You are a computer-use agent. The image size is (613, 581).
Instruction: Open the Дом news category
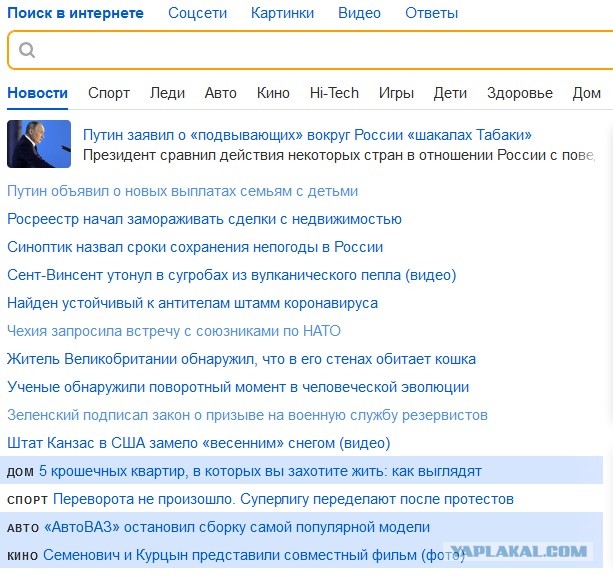coord(586,93)
